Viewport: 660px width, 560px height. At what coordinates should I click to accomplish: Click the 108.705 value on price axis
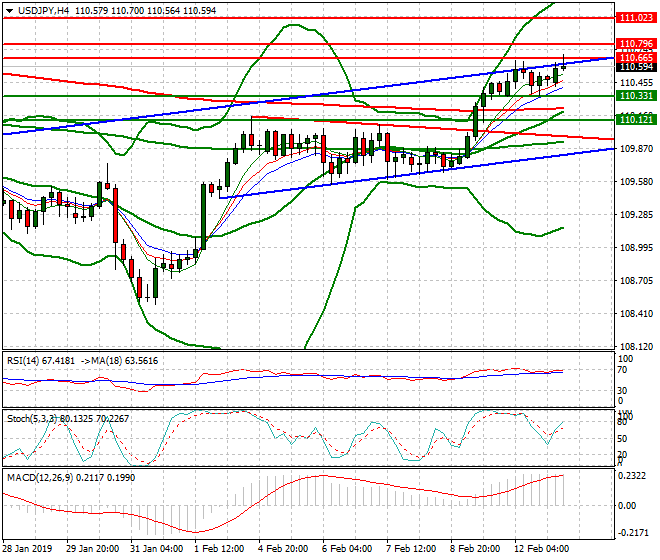point(636,280)
